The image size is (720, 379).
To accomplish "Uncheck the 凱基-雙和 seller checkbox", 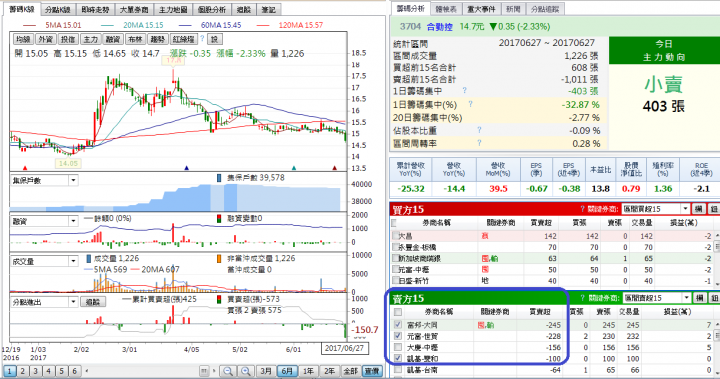I will click(398, 358).
